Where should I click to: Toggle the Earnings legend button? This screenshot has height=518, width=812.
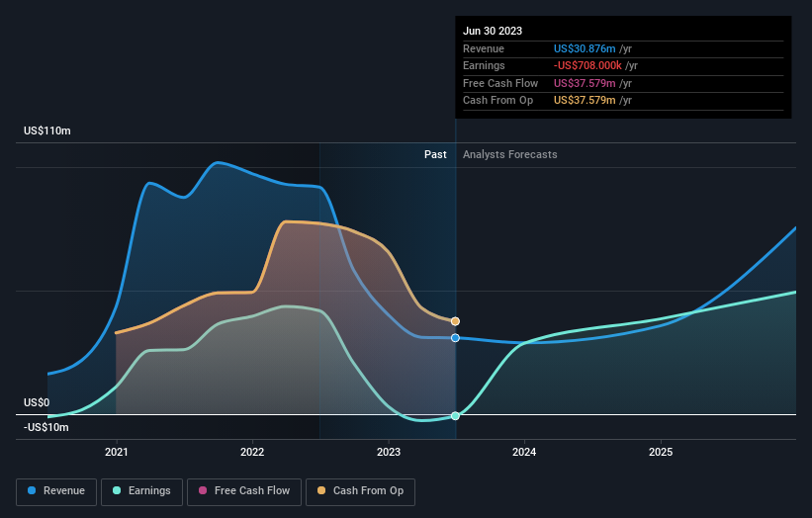point(141,491)
